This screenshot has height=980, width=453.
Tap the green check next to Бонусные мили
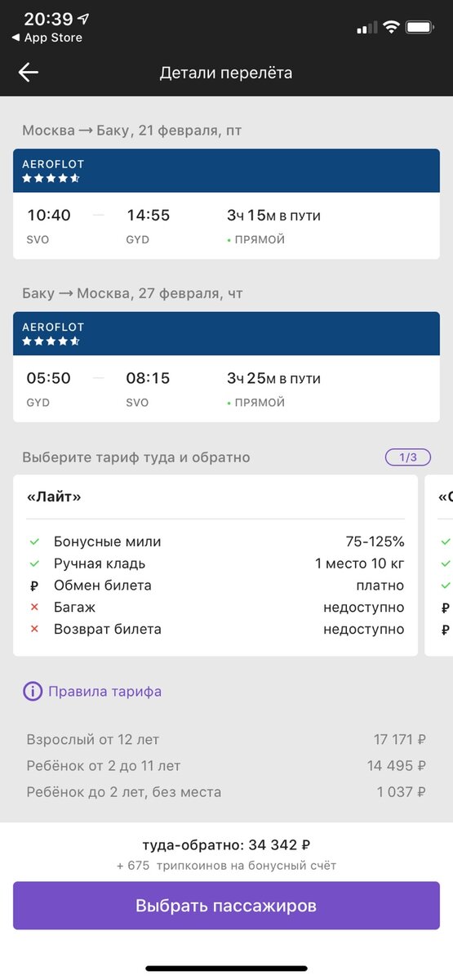[x=34, y=541]
